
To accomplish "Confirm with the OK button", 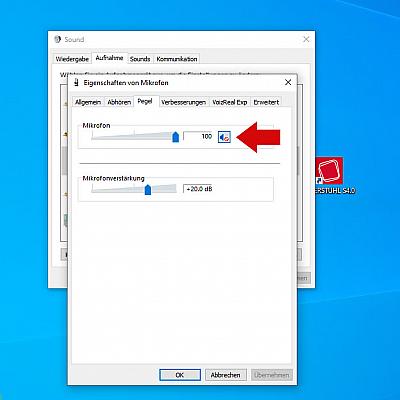I will coord(180,375).
